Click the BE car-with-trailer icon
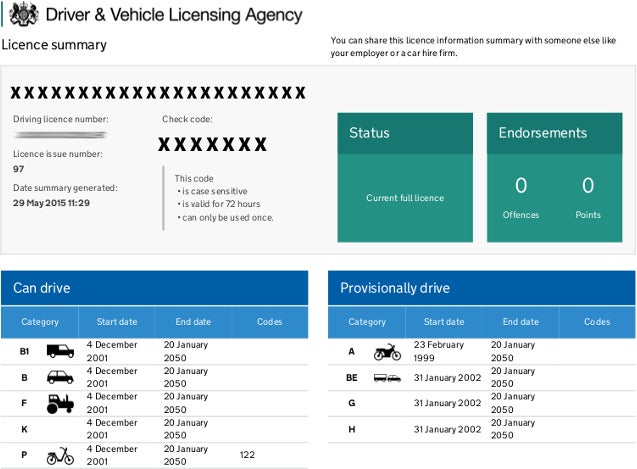 click(387, 378)
